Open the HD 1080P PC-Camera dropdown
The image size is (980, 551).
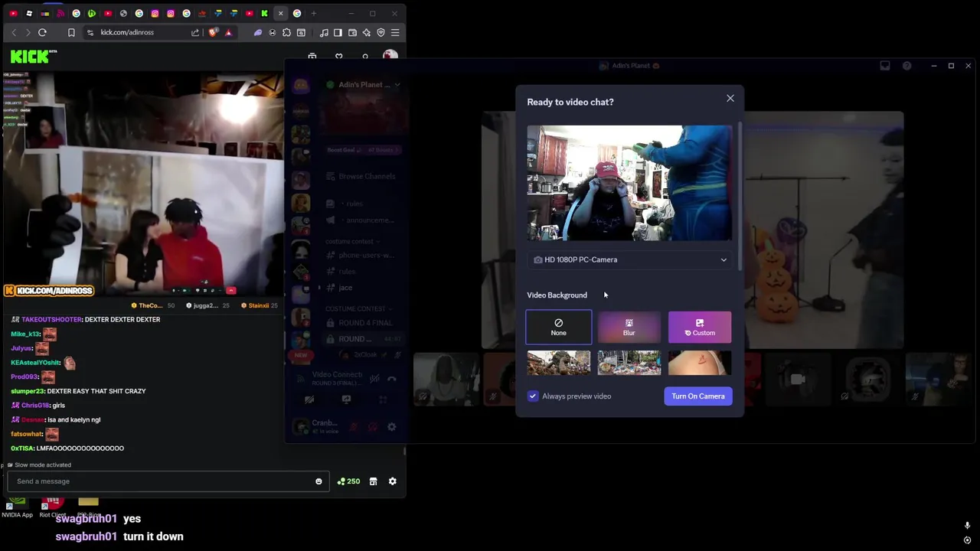(x=629, y=259)
